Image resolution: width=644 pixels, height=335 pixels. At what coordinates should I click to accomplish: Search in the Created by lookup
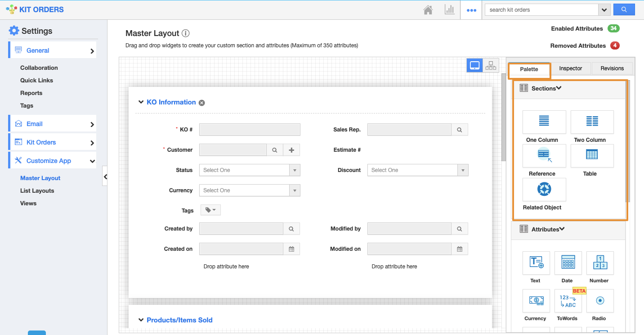(291, 229)
